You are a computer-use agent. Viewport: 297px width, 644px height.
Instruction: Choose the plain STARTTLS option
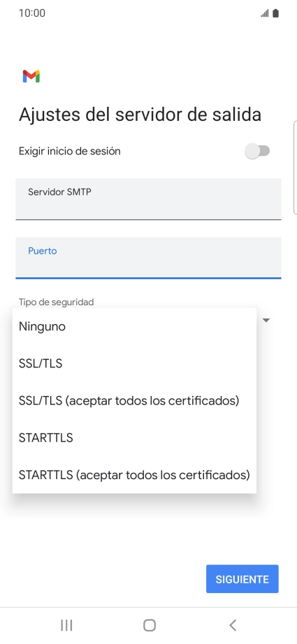[x=134, y=438]
